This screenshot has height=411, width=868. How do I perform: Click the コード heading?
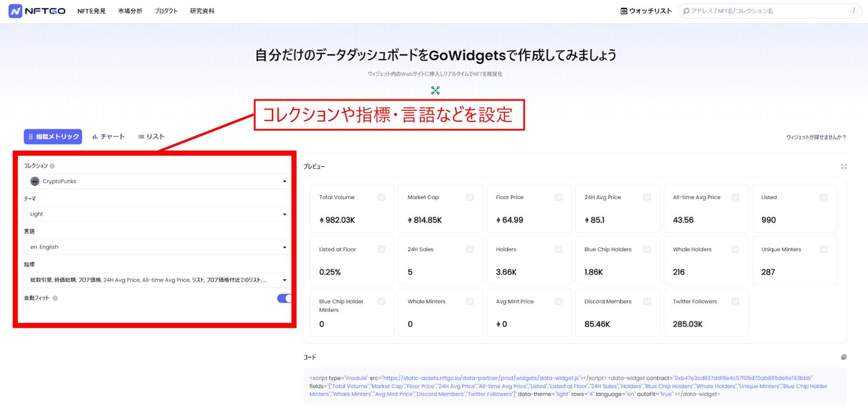coord(310,357)
